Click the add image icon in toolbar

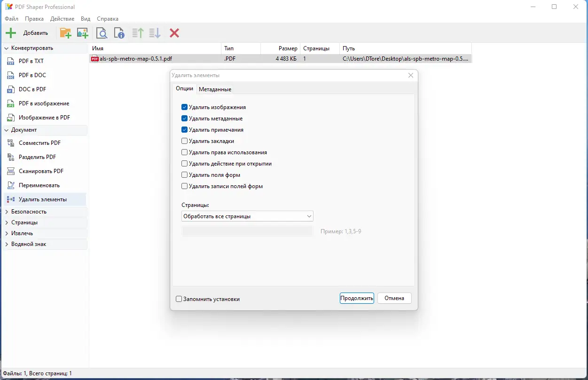click(83, 33)
